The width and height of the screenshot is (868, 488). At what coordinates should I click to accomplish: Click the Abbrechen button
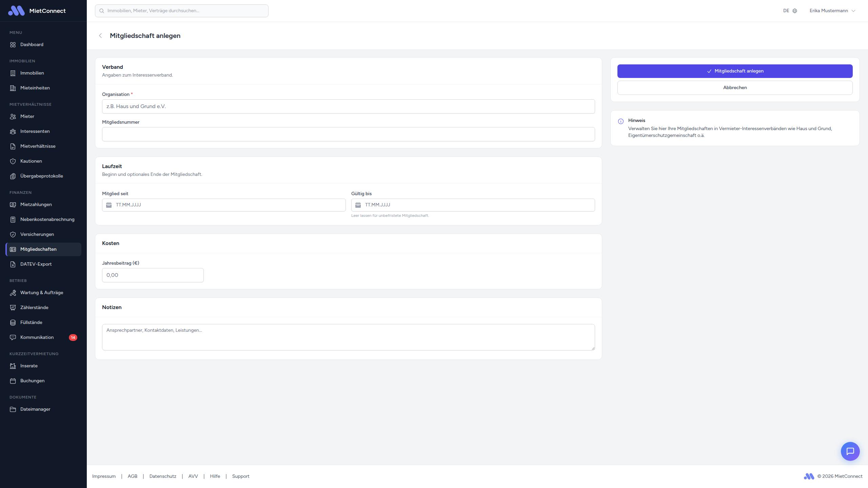click(735, 88)
